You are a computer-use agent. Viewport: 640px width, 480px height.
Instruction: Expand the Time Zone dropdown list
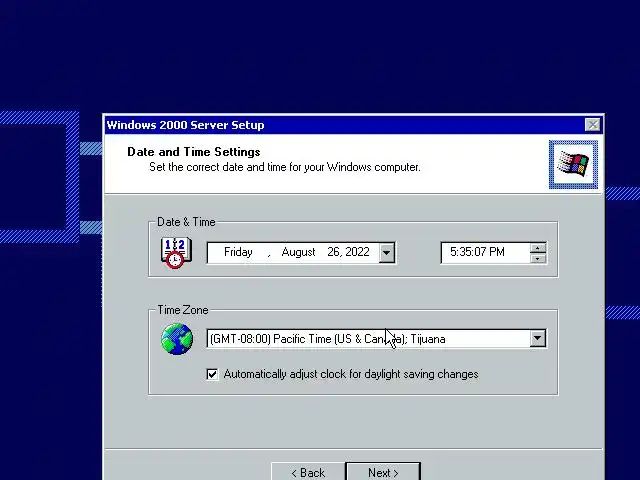coord(538,338)
